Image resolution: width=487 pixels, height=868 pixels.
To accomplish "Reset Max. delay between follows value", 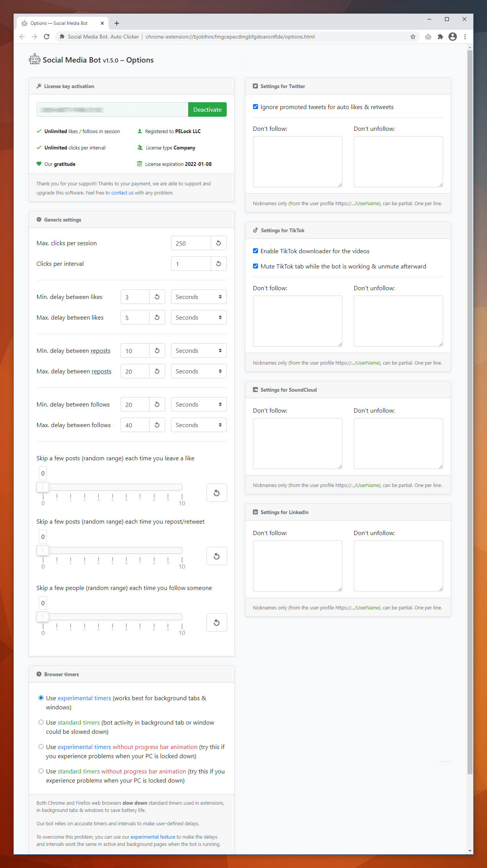I will coord(157,425).
